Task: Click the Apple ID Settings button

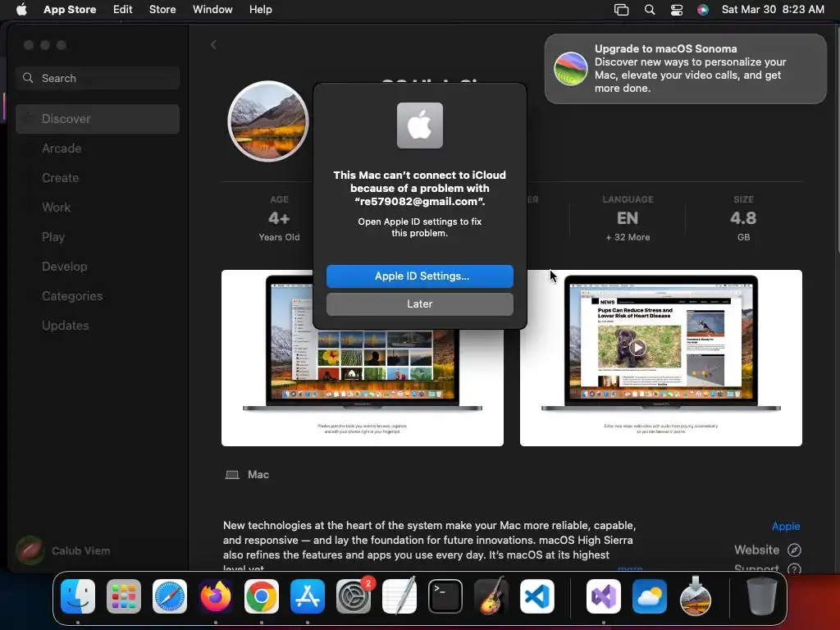Action: click(419, 276)
